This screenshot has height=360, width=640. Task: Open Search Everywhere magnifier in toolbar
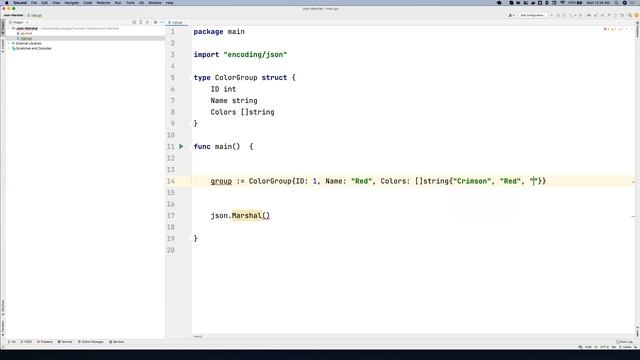coord(630,15)
